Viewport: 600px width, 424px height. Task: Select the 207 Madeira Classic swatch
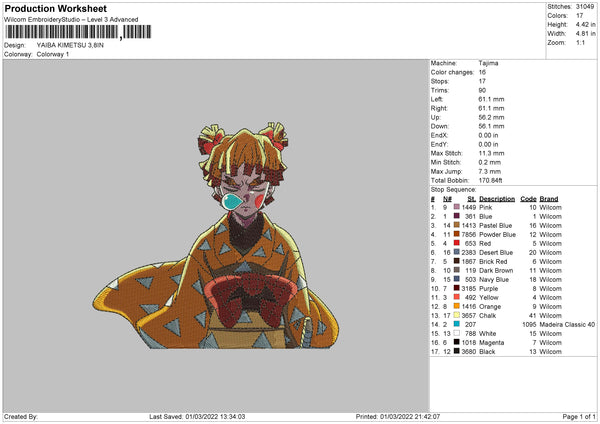[457, 324]
